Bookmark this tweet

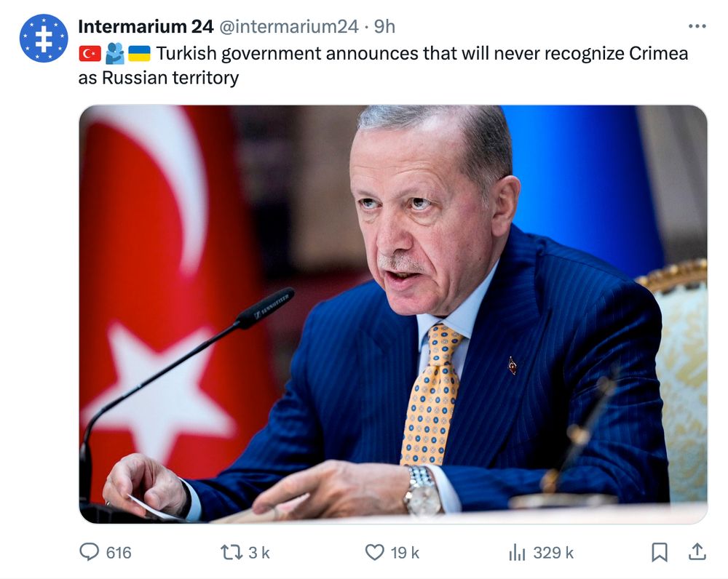click(660, 552)
